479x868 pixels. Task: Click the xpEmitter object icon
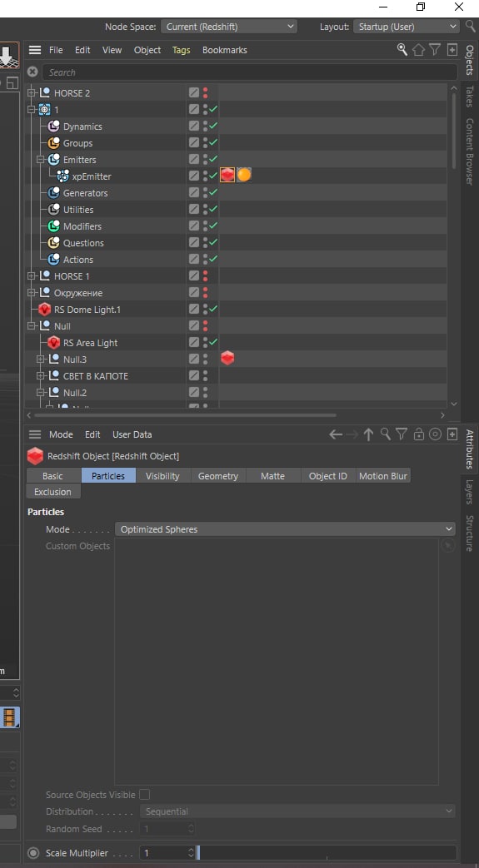[x=62, y=176]
